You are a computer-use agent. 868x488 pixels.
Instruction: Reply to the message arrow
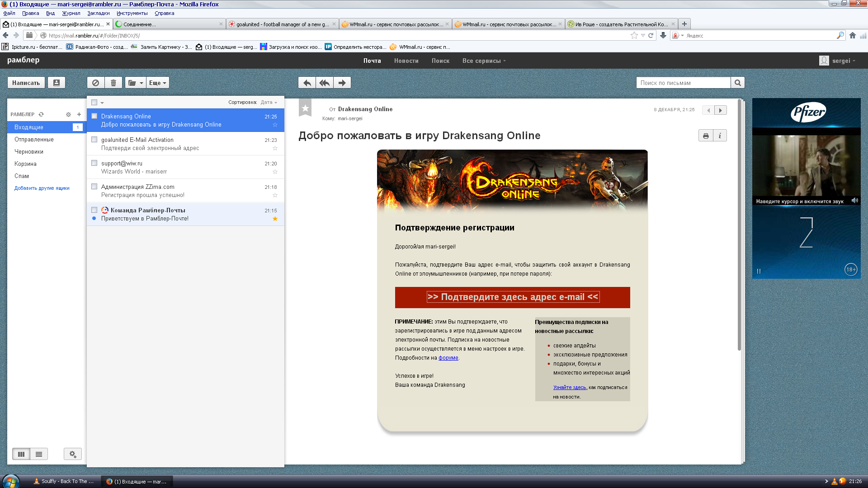click(x=307, y=83)
